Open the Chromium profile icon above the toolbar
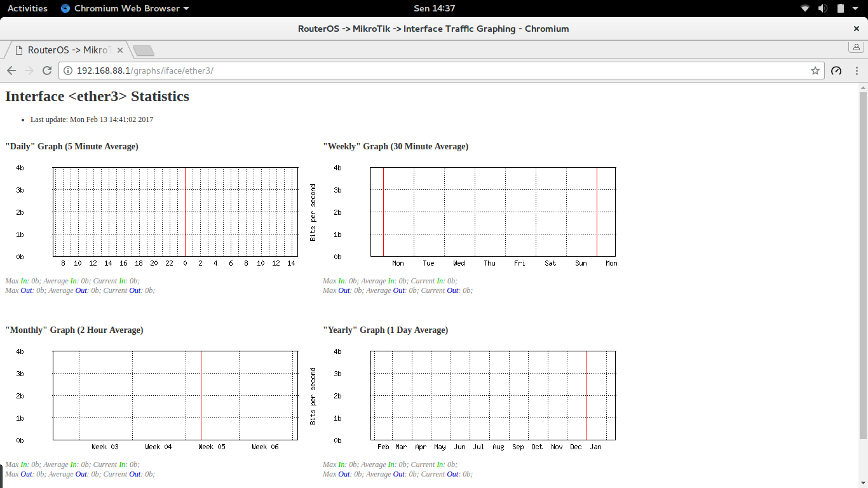Screen dimensions: 868x488 click(857, 47)
